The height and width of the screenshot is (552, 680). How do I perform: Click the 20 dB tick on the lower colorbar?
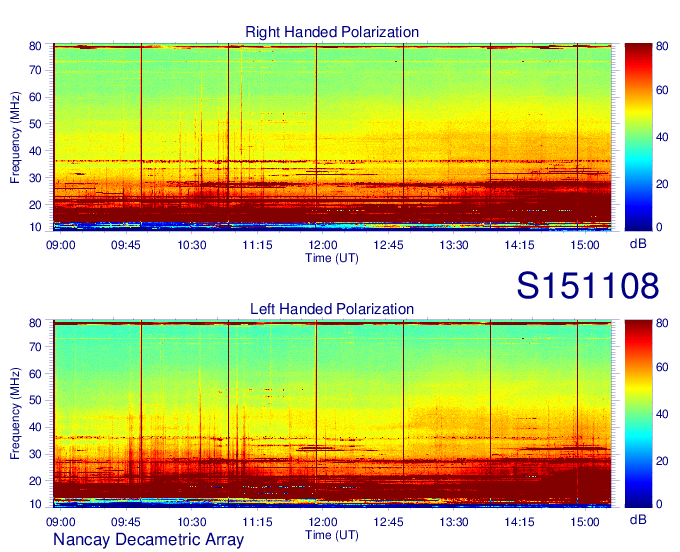[x=662, y=461]
